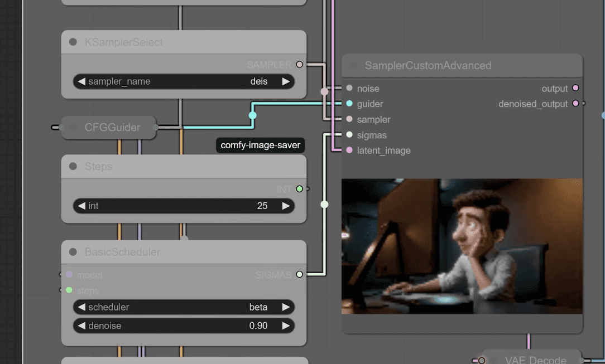Collapse the BasicScheduler node via its dot
605x364 pixels.
point(73,252)
